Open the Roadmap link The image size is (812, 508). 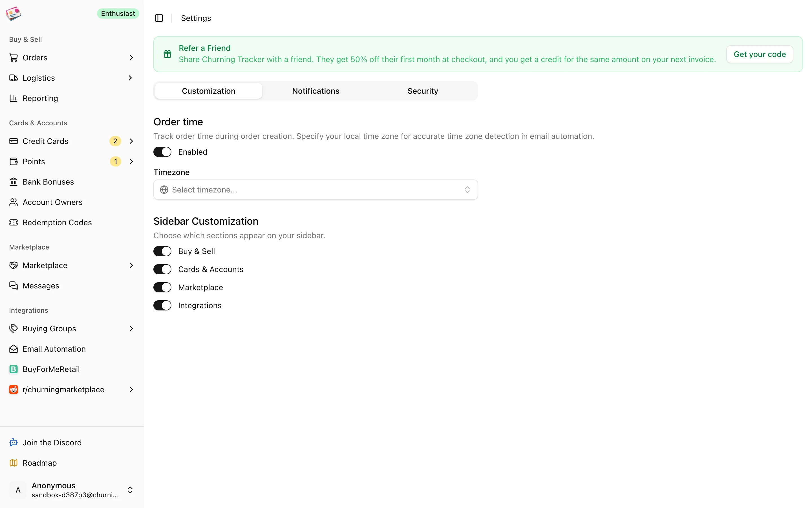click(39, 463)
